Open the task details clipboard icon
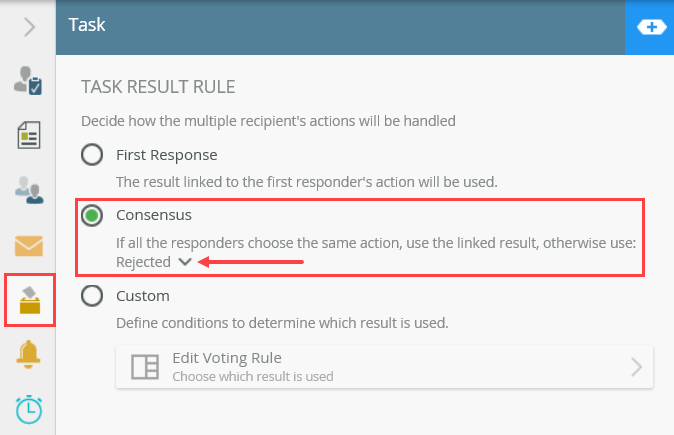The image size is (674, 435). click(x=29, y=81)
